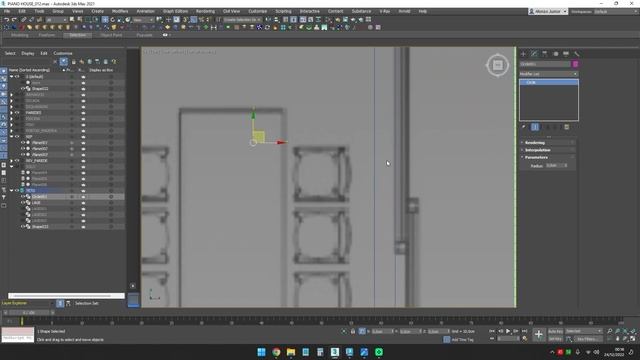Open the Create Selection Set dropdown
Viewport: 640px width, 360px height.
point(242,20)
